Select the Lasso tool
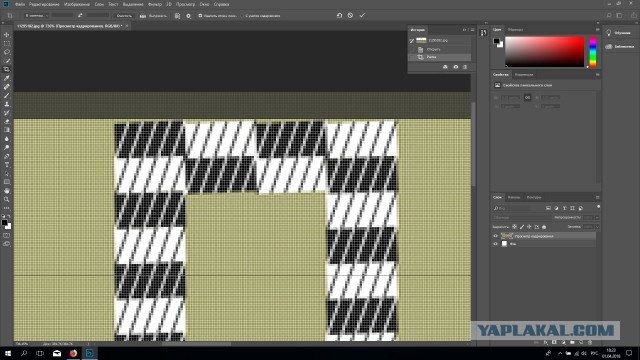The image size is (640, 360). (7, 52)
